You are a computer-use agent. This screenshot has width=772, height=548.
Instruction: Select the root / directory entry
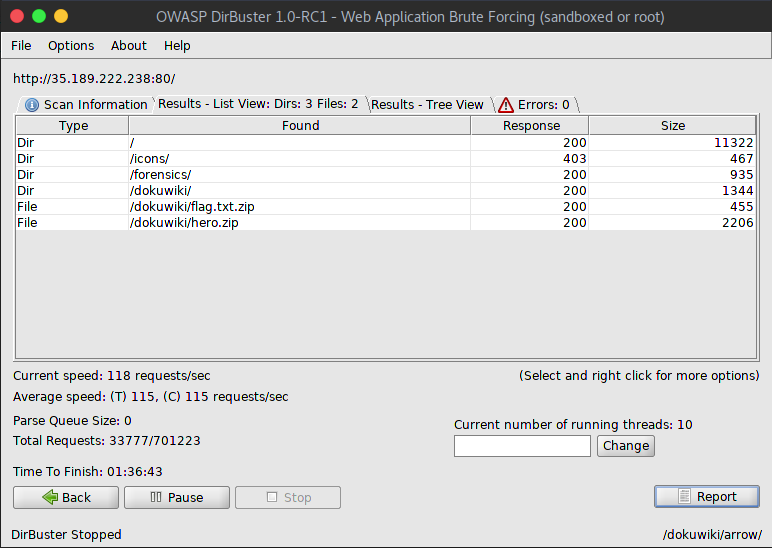pos(386,143)
